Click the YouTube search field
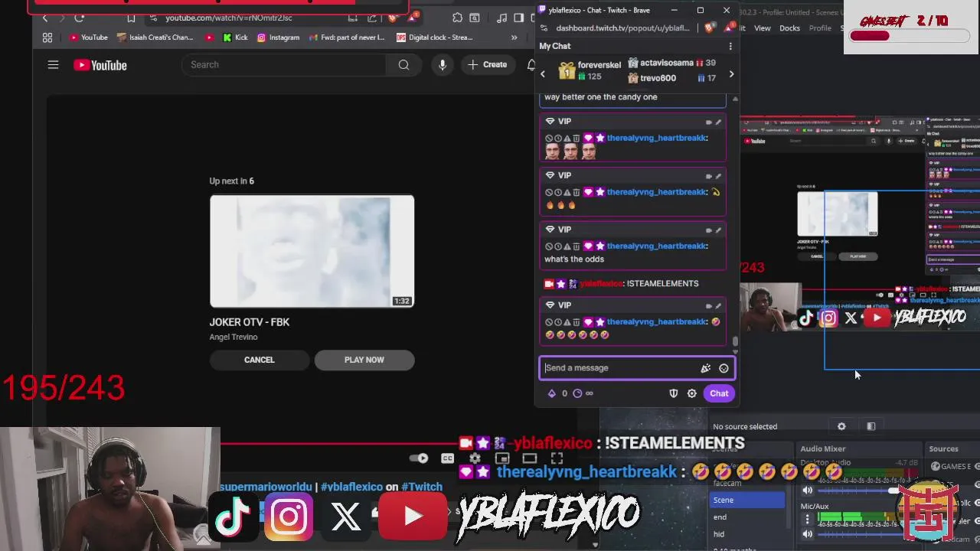This screenshot has height=551, width=980. pos(284,65)
